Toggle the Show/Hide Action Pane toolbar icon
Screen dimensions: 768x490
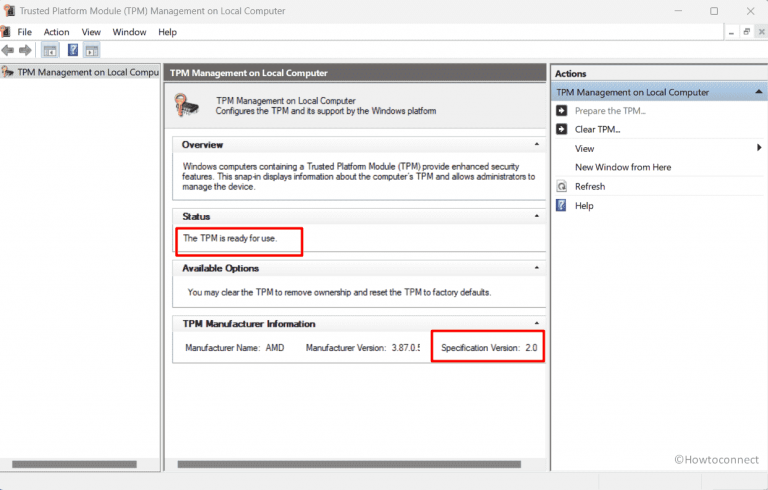(91, 50)
